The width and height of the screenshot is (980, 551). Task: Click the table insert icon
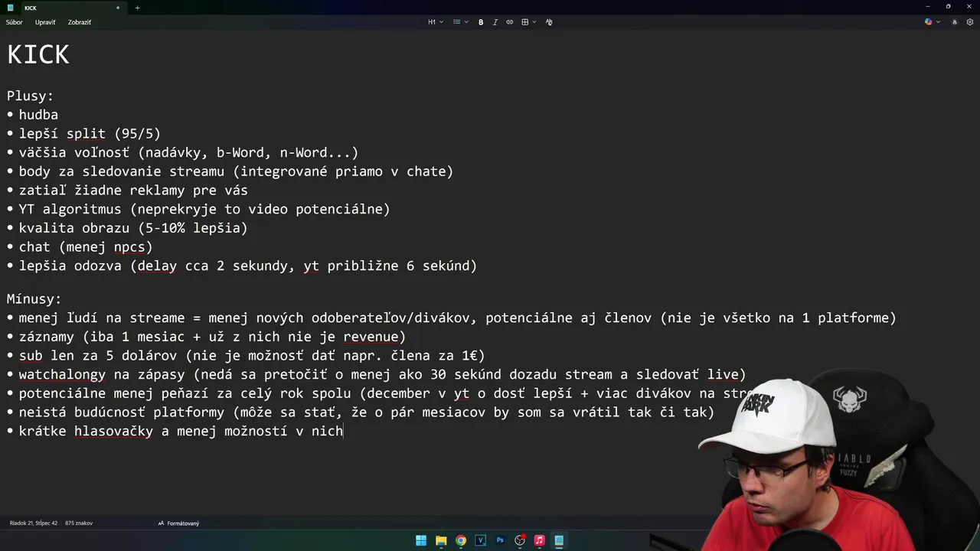[524, 22]
